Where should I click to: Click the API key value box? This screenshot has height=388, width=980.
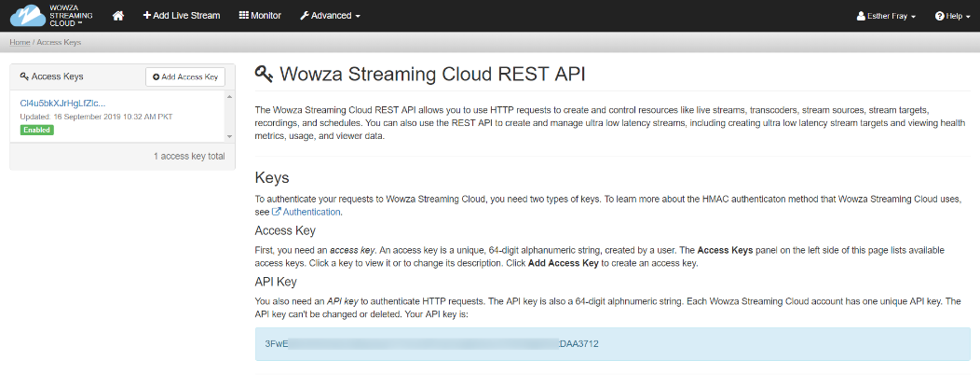click(x=612, y=344)
